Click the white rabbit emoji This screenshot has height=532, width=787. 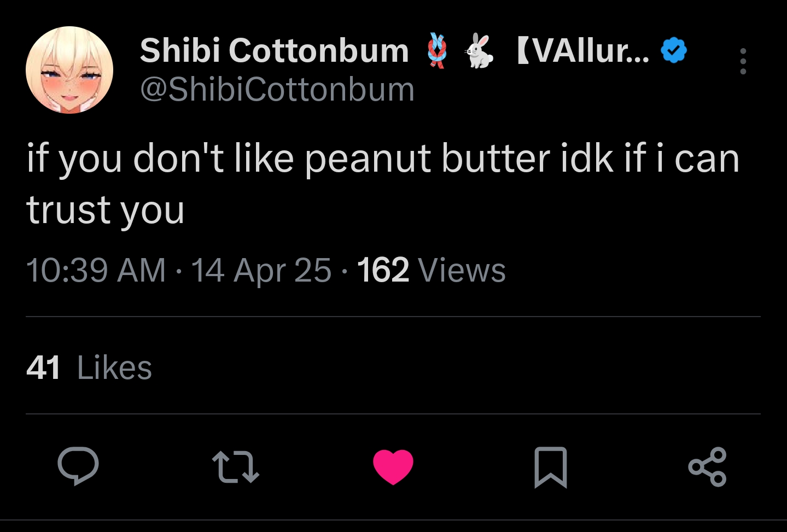480,51
